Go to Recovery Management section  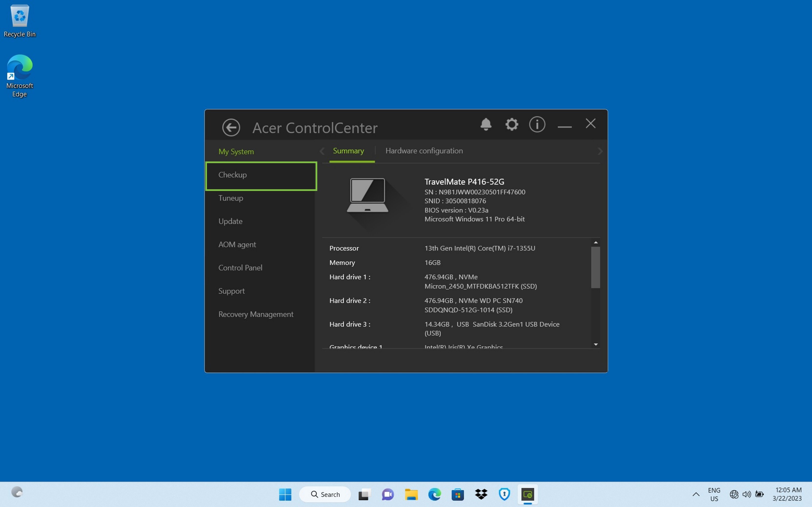click(x=256, y=314)
